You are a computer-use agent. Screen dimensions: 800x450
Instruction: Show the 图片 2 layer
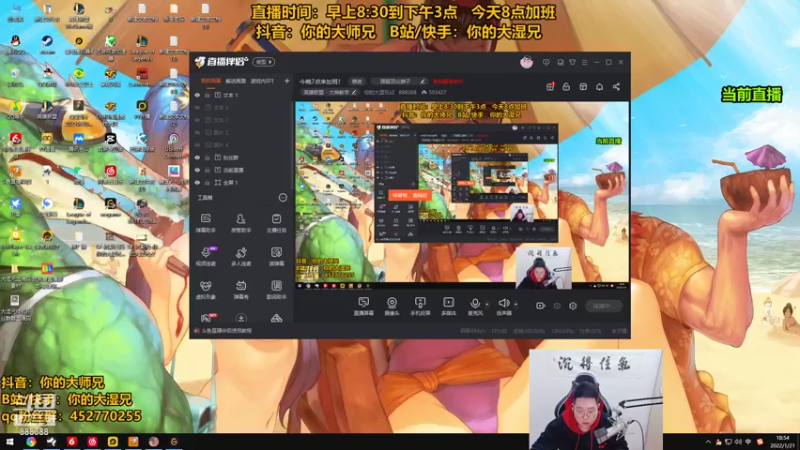(x=197, y=133)
